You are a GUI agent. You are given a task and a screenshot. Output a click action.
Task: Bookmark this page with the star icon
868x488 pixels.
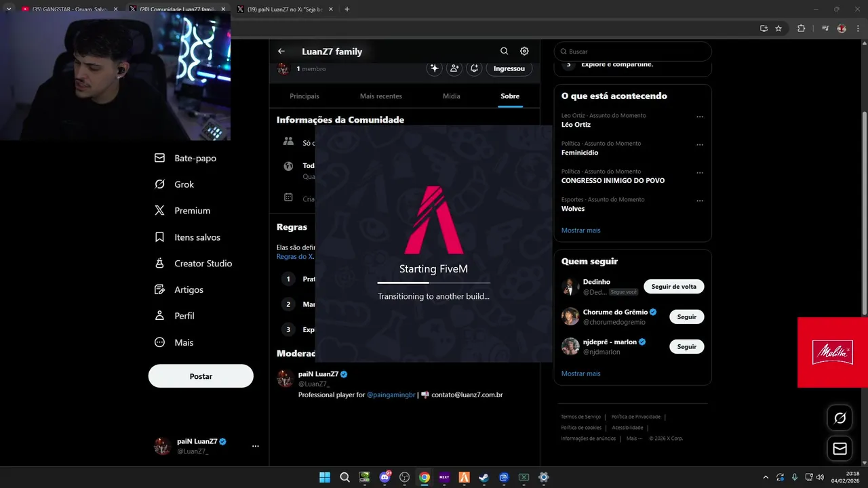[778, 28]
